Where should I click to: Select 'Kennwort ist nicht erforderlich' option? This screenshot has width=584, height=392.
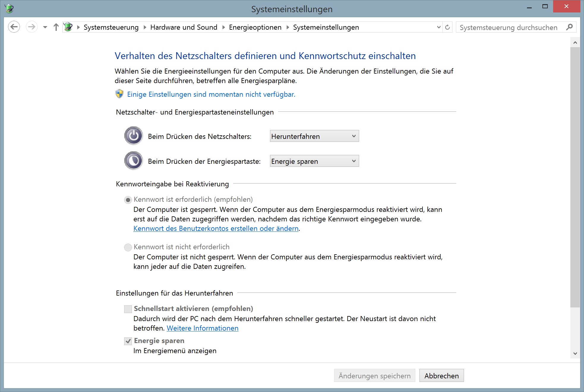(128, 247)
